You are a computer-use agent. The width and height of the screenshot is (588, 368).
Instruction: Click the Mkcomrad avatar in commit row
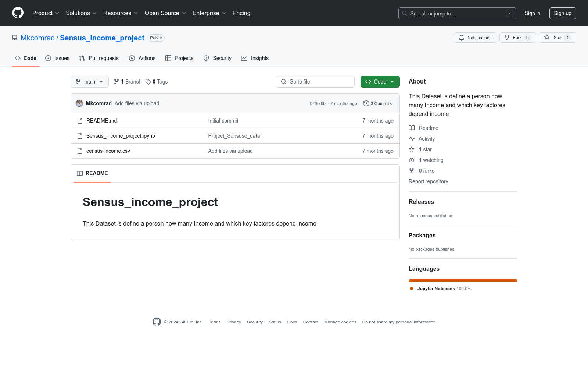click(x=79, y=103)
